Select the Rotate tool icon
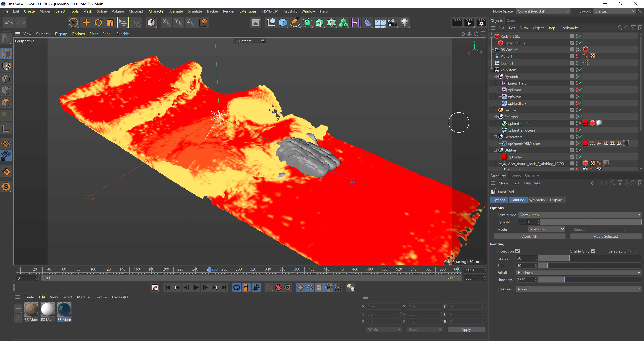Viewport: 644px width, 341px height. [x=98, y=23]
